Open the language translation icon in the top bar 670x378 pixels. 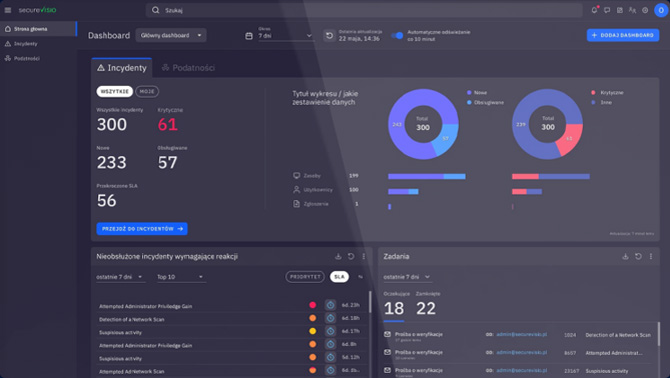point(632,10)
